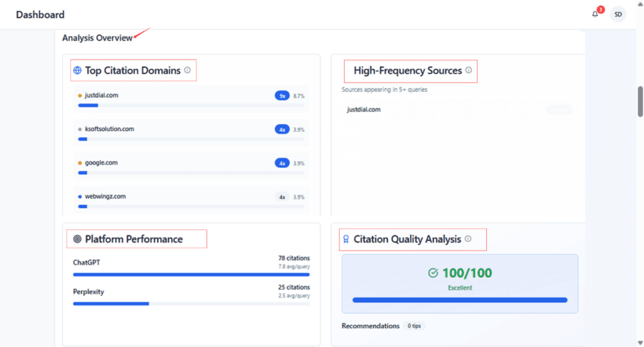Click info icon beside High-Frequency Sources
This screenshot has height=347, width=644.
click(x=468, y=70)
